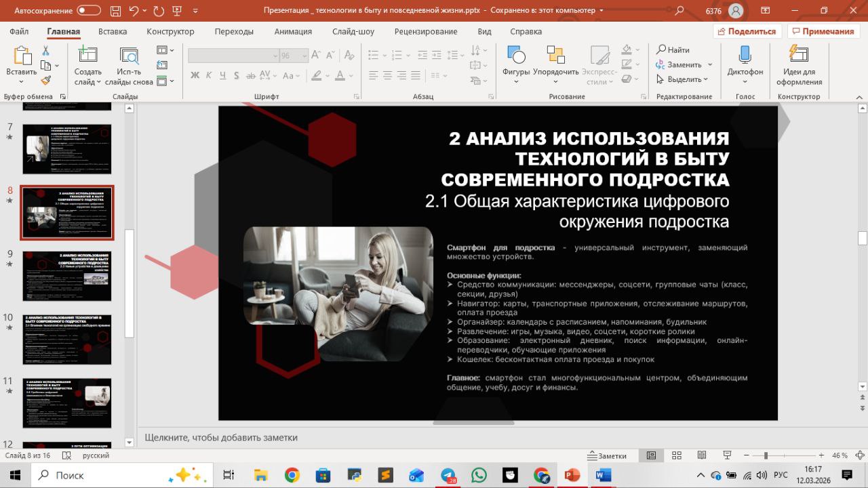
Task: Toggle Strikethrough (ab) formatting
Action: (x=250, y=75)
